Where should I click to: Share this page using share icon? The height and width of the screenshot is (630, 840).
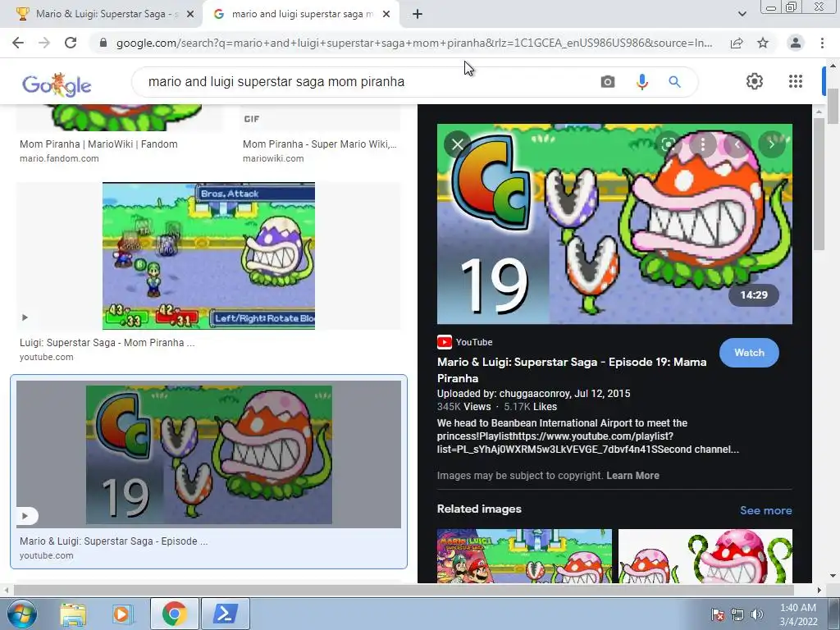737,43
